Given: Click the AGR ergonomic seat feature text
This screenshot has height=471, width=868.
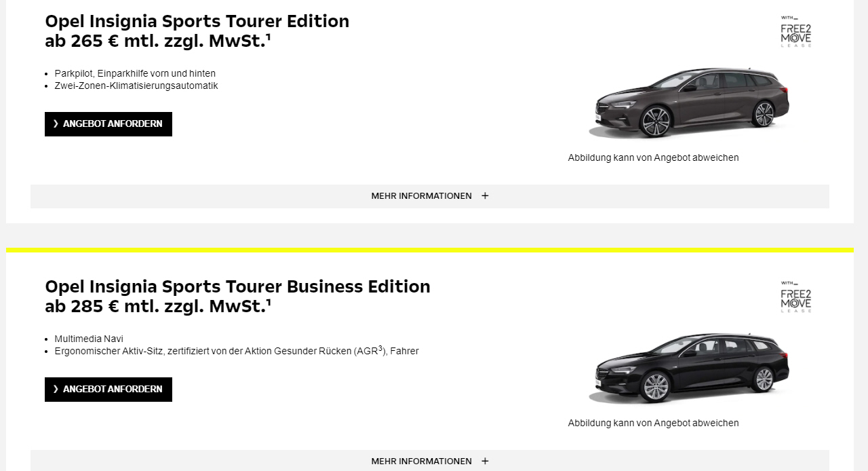Looking at the screenshot, I should (236, 352).
